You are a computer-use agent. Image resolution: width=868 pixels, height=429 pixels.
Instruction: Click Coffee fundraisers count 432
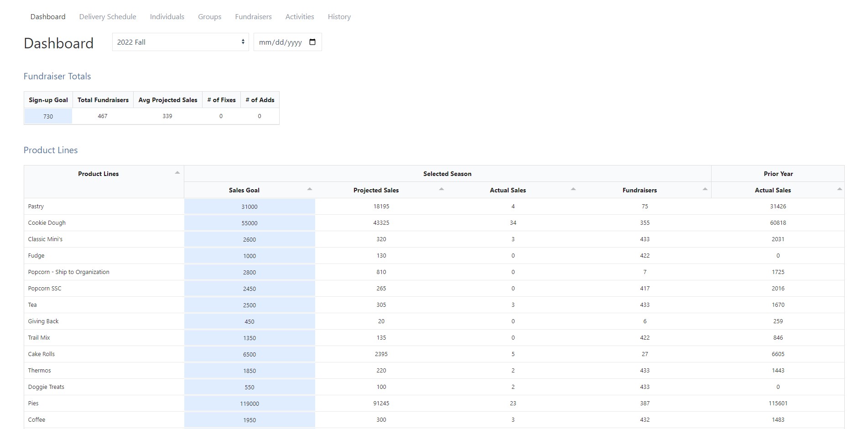tap(645, 419)
